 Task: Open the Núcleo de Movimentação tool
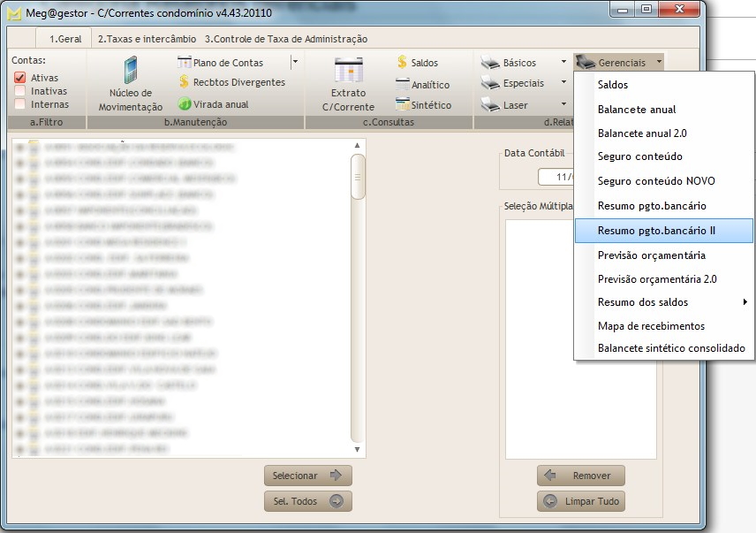[x=130, y=83]
